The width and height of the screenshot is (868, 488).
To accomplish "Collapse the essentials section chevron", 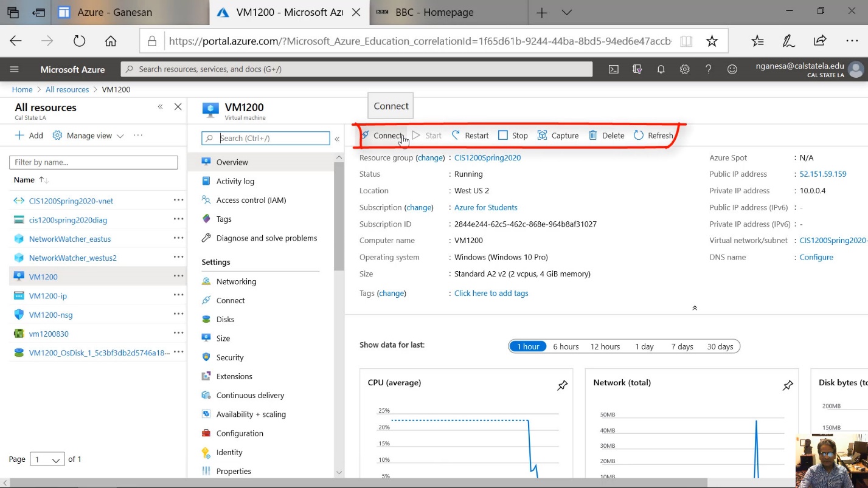I will coord(694,308).
